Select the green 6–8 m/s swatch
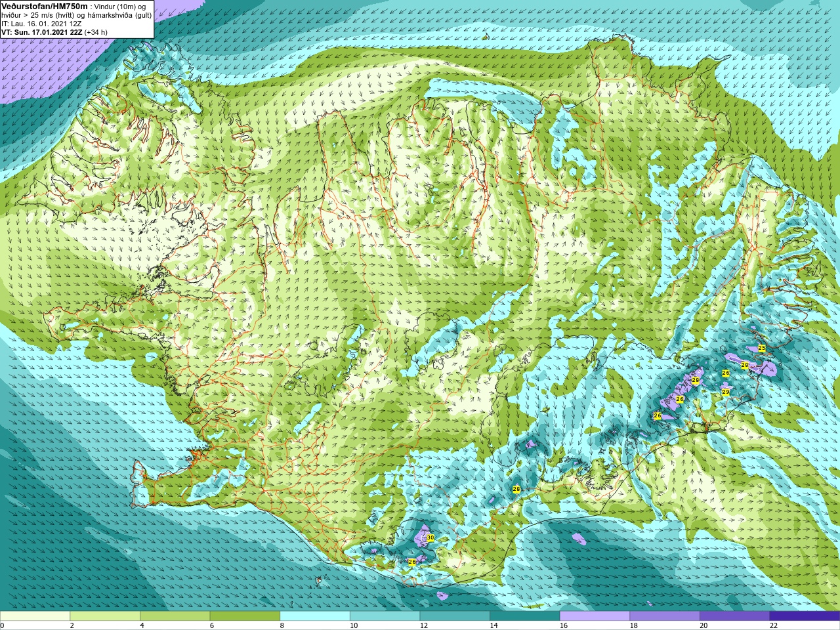 coord(245,616)
